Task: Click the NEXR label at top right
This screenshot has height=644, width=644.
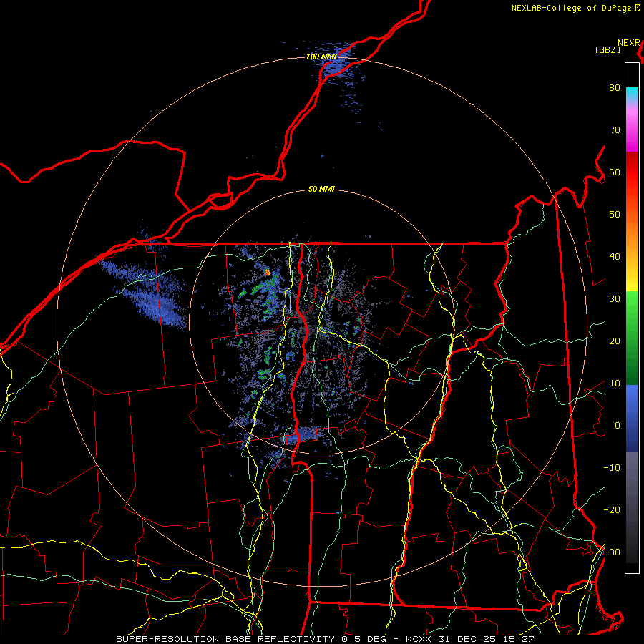Action: (x=629, y=43)
